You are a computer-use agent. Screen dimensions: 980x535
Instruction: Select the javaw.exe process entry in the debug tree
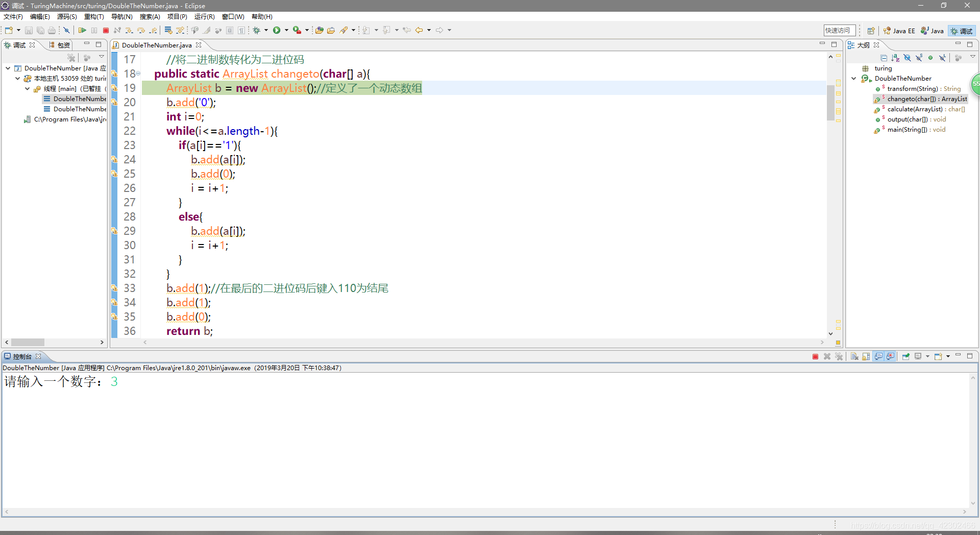point(65,119)
